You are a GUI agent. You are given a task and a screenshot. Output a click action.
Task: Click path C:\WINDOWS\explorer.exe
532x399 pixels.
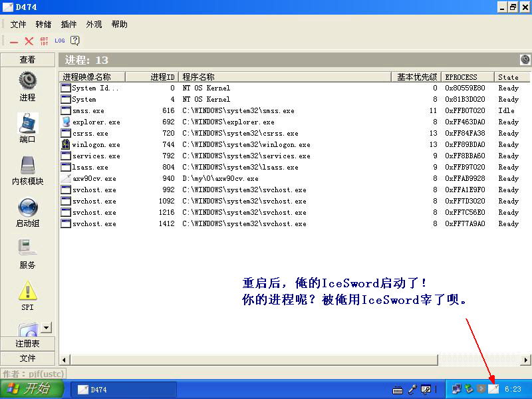(228, 122)
